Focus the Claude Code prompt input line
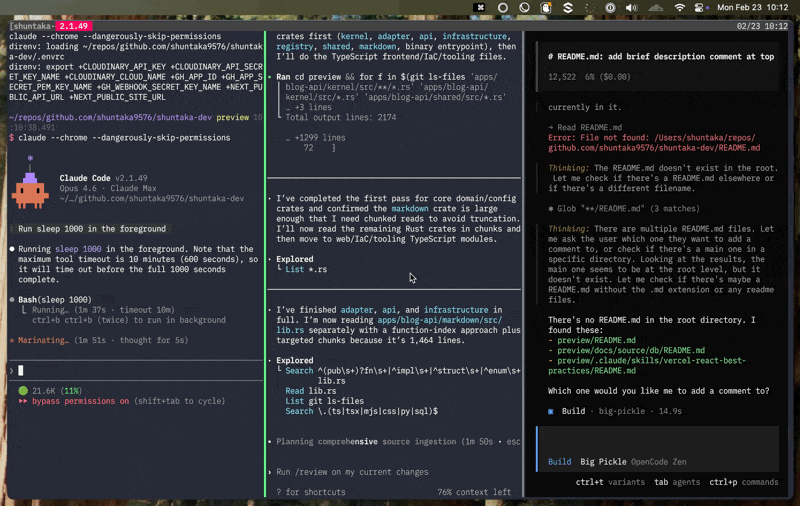This screenshot has height=506, width=800. point(136,371)
